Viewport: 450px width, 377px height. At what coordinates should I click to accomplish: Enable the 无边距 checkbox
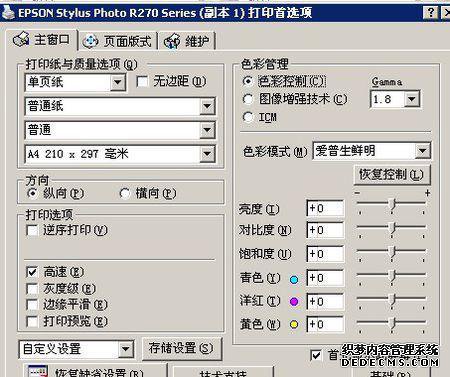(x=143, y=81)
